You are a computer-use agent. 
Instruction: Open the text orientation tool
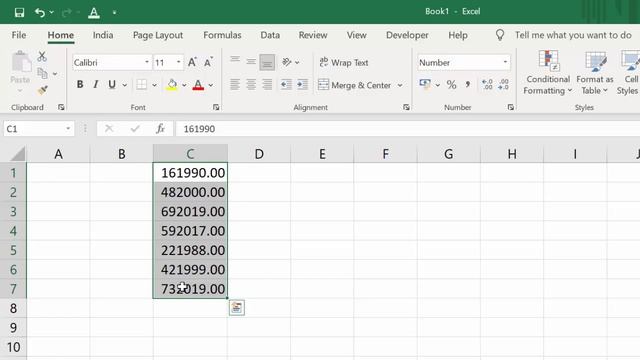(287, 62)
